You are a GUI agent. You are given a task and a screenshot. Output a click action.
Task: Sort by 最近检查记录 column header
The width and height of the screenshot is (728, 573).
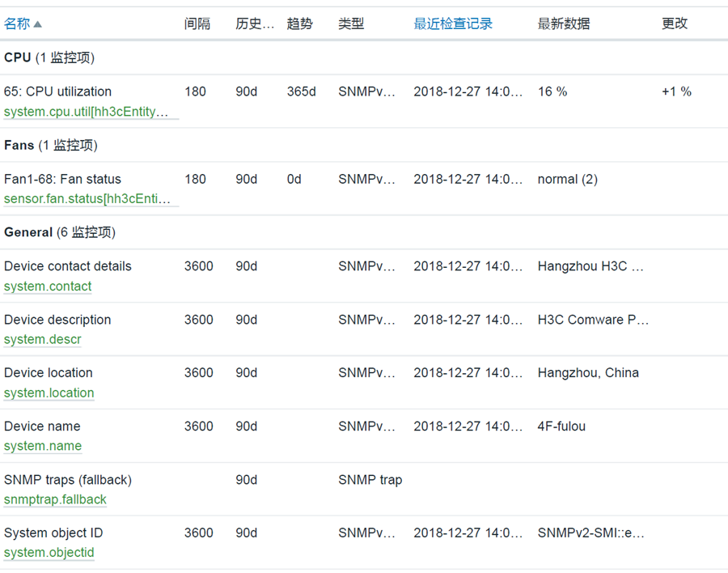[453, 23]
